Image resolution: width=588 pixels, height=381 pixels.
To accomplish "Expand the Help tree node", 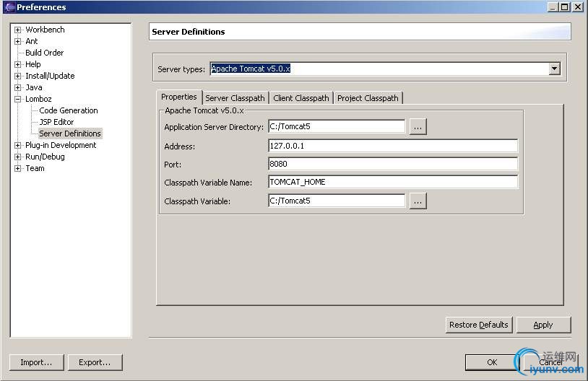I will click(x=17, y=64).
